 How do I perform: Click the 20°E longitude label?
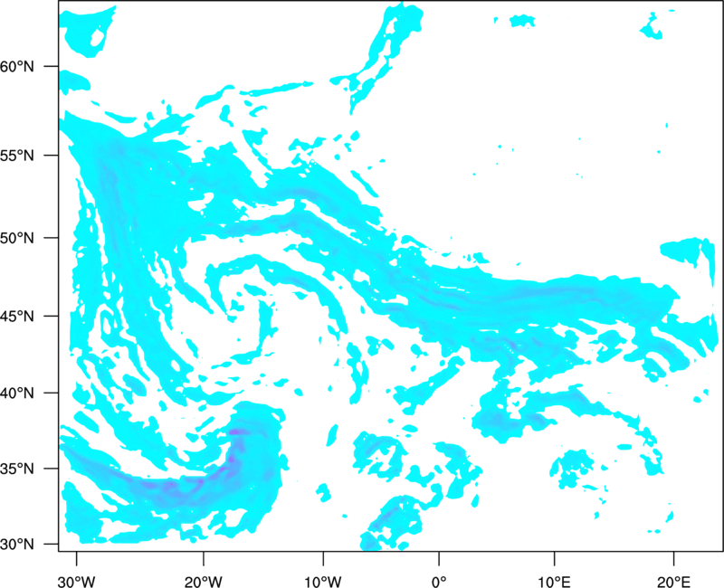[673, 582]
